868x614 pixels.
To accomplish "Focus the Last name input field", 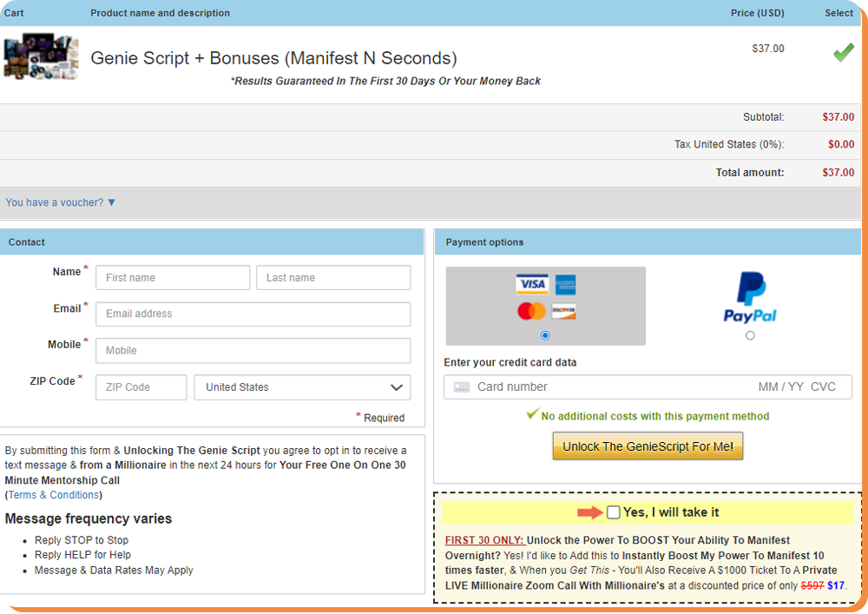I will pyautogui.click(x=333, y=277).
